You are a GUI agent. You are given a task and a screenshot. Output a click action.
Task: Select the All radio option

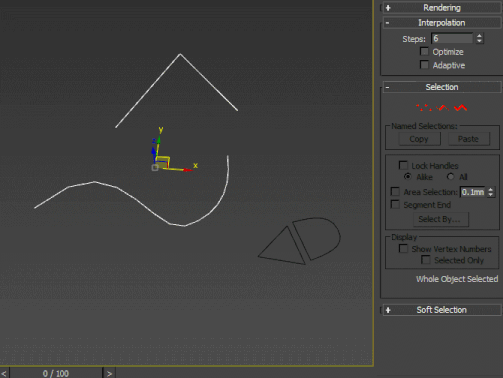(451, 176)
